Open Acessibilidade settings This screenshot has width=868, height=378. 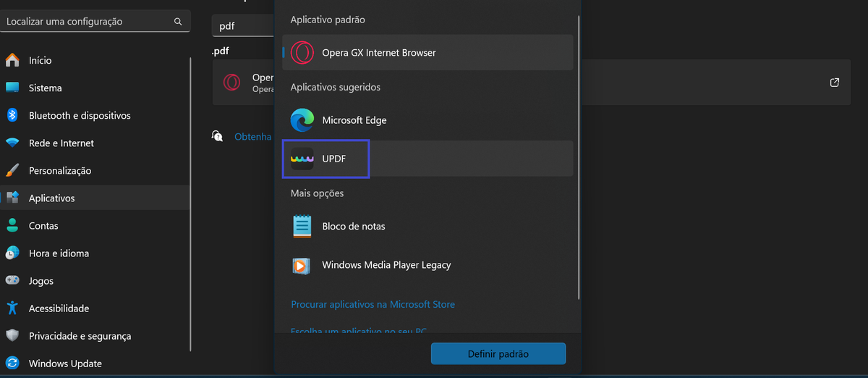(x=95, y=308)
